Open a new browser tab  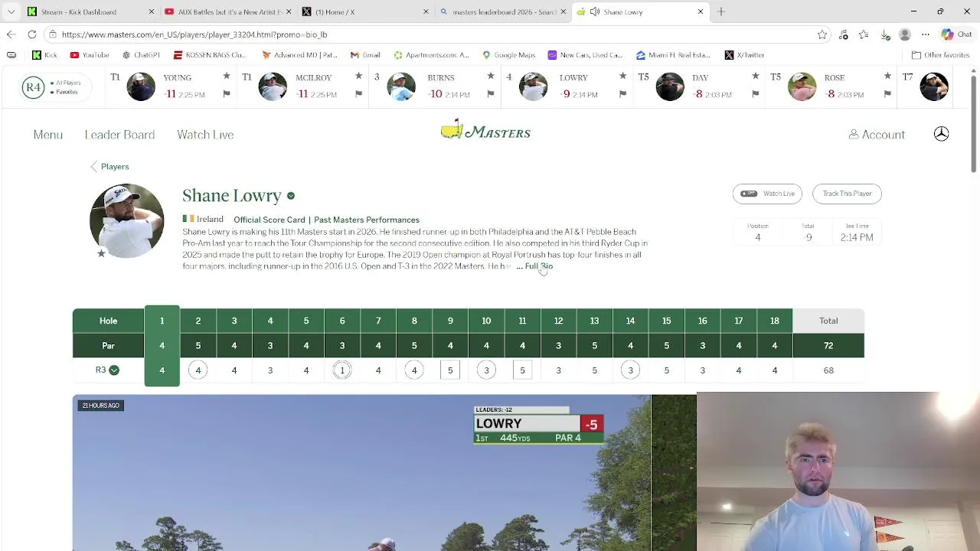721,11
